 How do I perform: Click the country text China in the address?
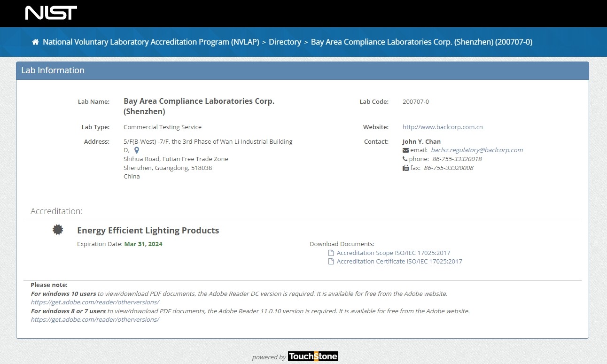point(132,176)
